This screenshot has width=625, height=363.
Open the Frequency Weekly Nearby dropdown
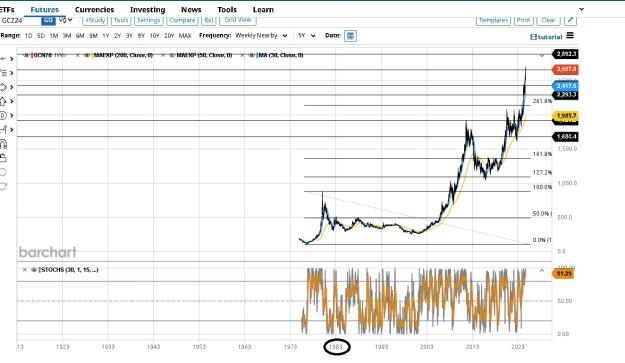click(261, 35)
